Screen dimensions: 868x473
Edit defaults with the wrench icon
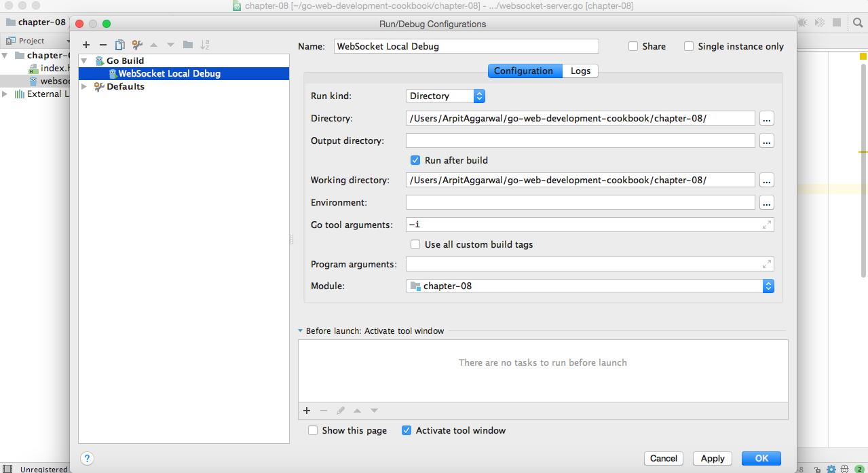tap(137, 45)
